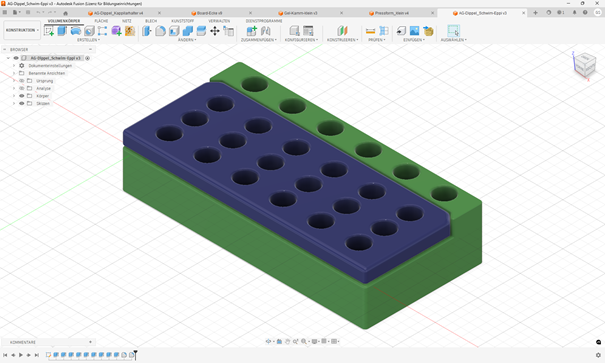The width and height of the screenshot is (605, 363).
Task: Select the Insert McMaster-Carr component icon
Action: (428, 31)
